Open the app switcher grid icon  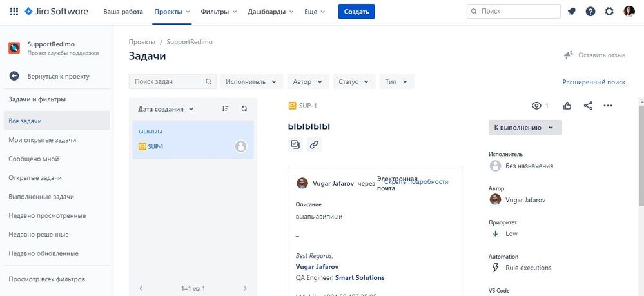14,12
